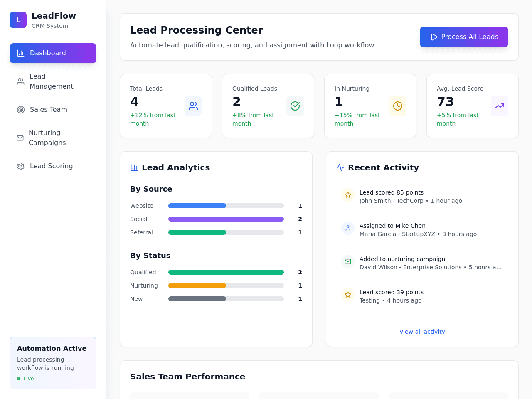Click the Qualified Leads checkmark icon
Image resolution: width=532 pixels, height=399 pixels.
[295, 106]
